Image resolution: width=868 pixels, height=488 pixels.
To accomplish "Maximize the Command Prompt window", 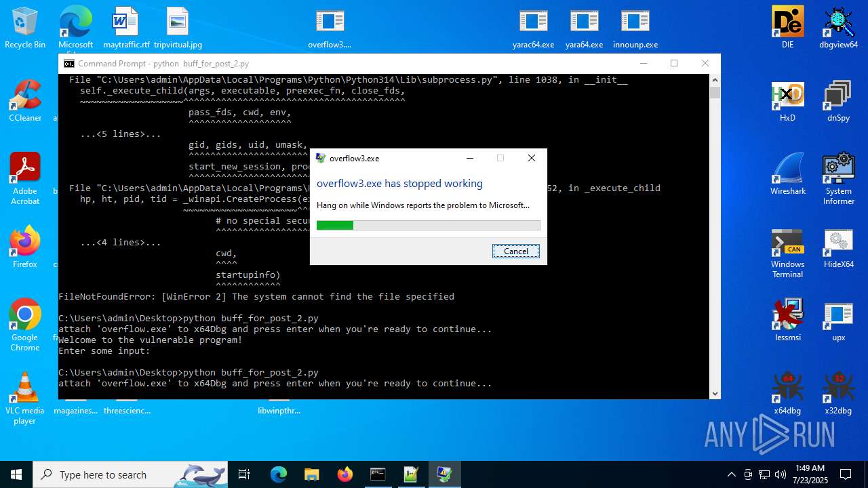I will [x=674, y=63].
